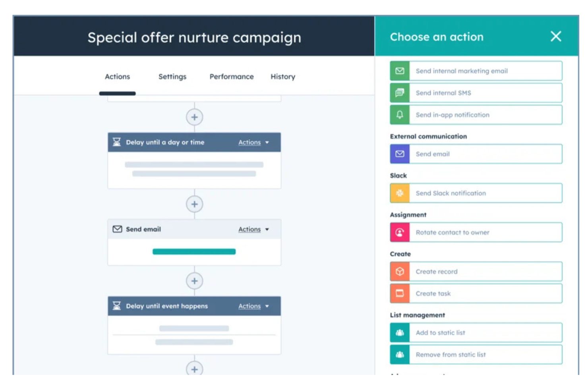Viewport: 588px width, 392px height.
Task: Select the purple Send email envelope icon
Action: (400, 154)
